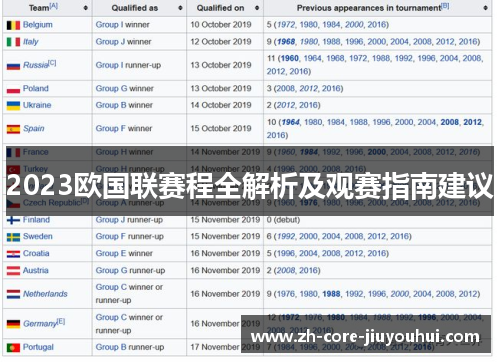Open the bold 1964 link in Spain row

pyautogui.click(x=291, y=122)
